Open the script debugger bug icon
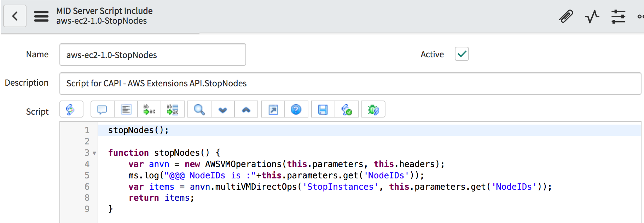This screenshot has height=223, width=644. tap(373, 109)
